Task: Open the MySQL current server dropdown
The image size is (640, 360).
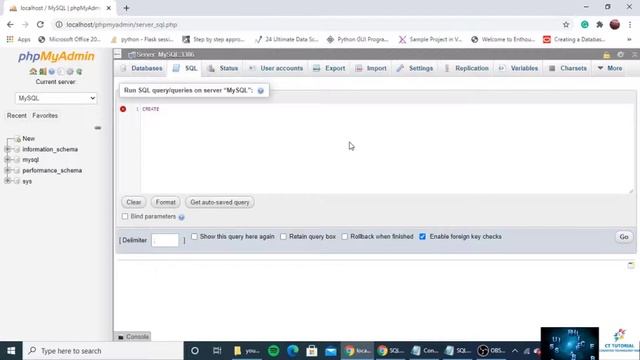Action: click(x=56, y=98)
